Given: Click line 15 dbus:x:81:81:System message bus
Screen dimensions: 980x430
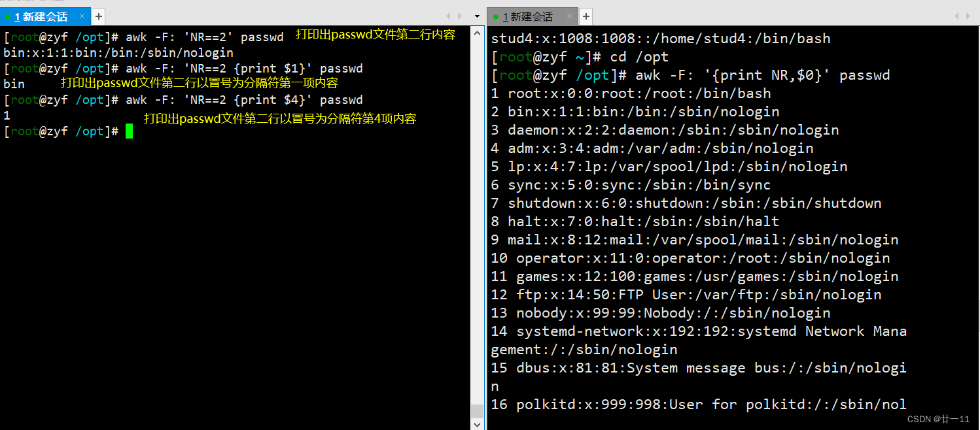Looking at the screenshot, I should tap(699, 368).
